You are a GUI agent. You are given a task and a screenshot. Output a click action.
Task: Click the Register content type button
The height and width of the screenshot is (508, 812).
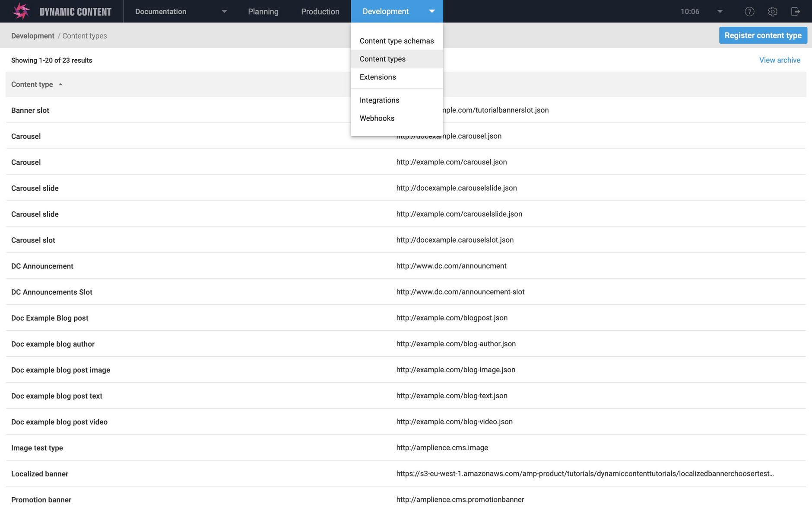763,35
